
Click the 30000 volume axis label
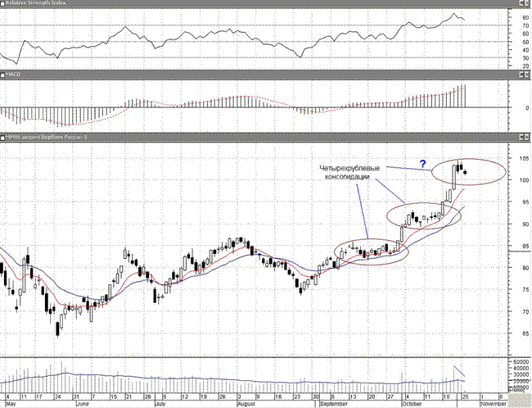[x=521, y=374]
